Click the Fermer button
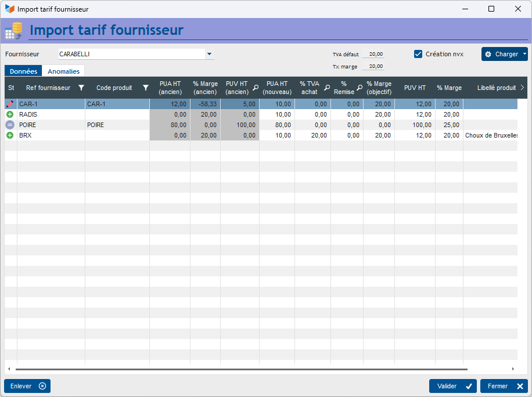 [504, 386]
